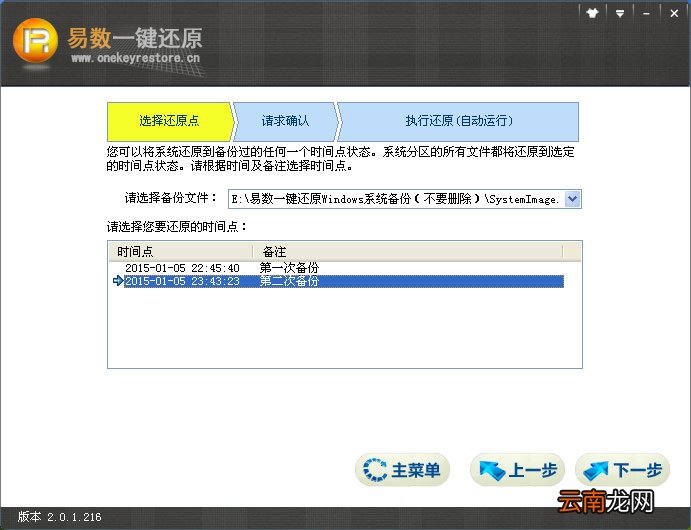This screenshot has height=530, width=691.
Task: Minimize the 易数一键还原 window
Action: pyautogui.click(x=646, y=13)
